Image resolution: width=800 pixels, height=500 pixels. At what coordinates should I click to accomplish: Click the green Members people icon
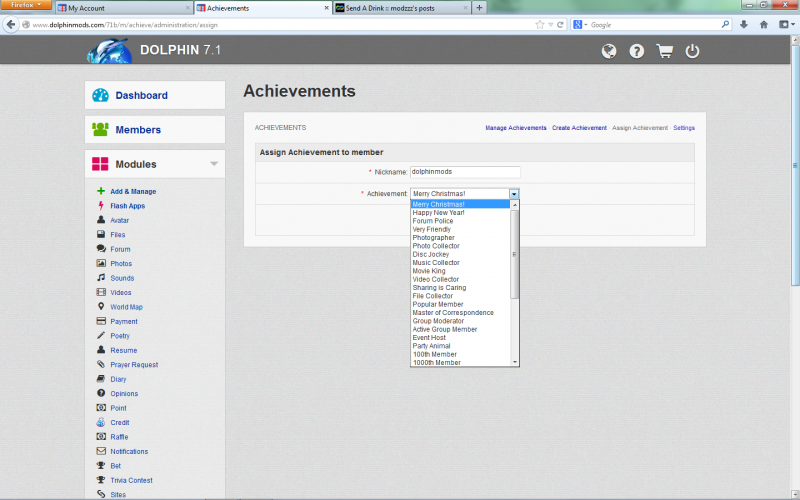[x=101, y=130]
